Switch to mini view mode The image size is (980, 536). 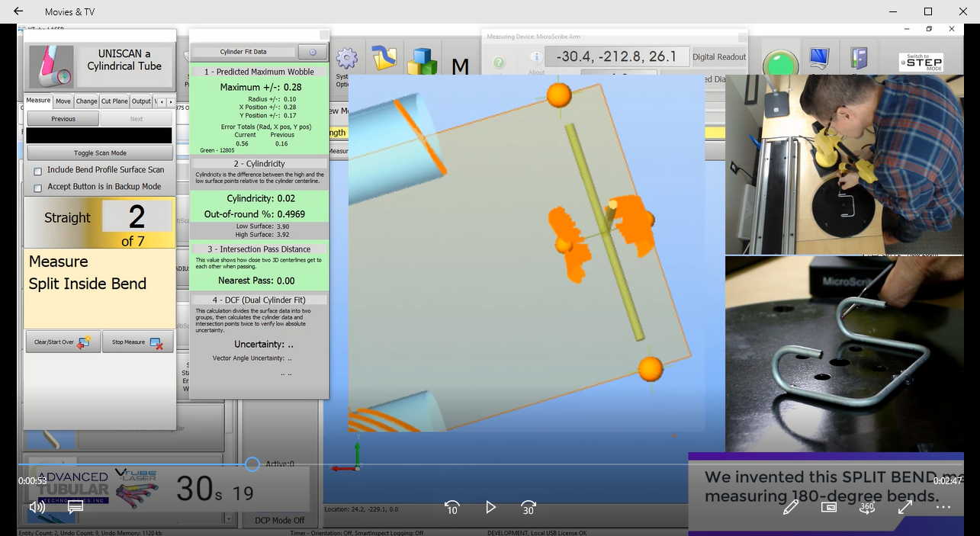point(829,507)
